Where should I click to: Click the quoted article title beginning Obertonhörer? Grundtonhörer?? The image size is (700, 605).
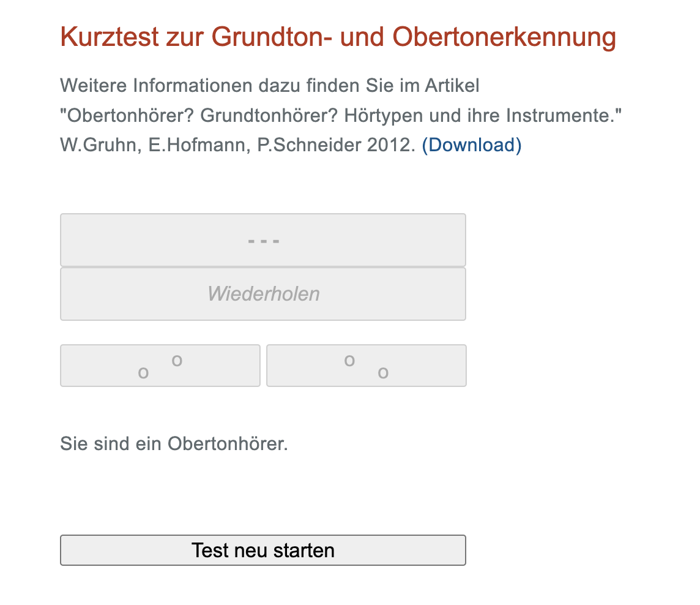pyautogui.click(x=340, y=115)
